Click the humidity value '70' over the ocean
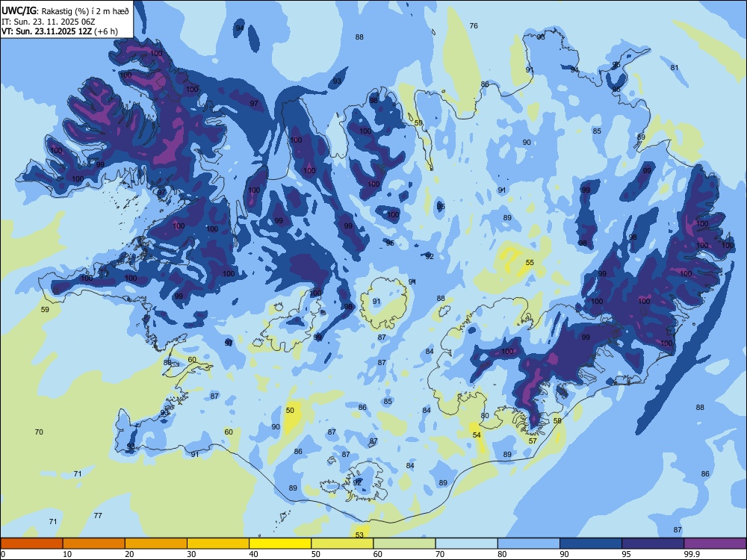This screenshot has height=560, width=747. pyautogui.click(x=39, y=432)
